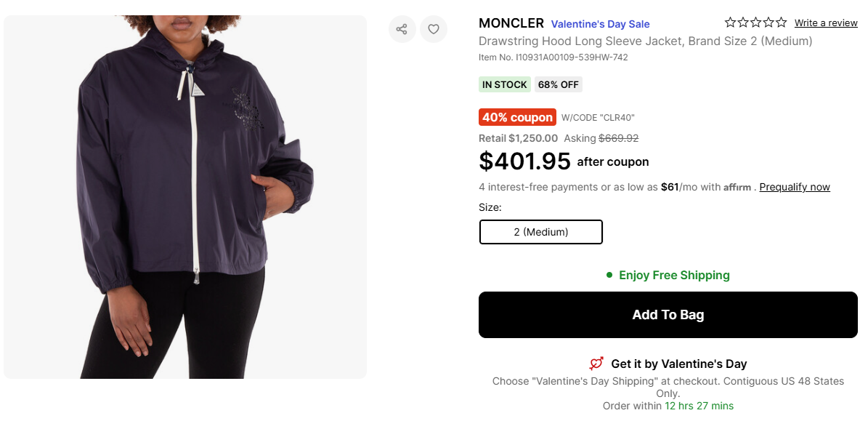The image size is (868, 429).
Task: Open the jacket product image
Action: (185, 196)
